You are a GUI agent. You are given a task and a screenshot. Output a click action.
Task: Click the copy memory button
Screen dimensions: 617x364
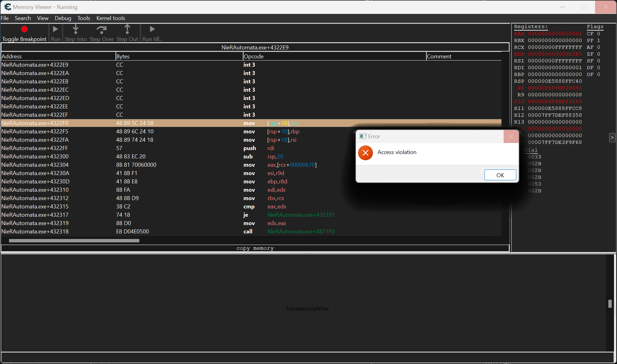255,248
